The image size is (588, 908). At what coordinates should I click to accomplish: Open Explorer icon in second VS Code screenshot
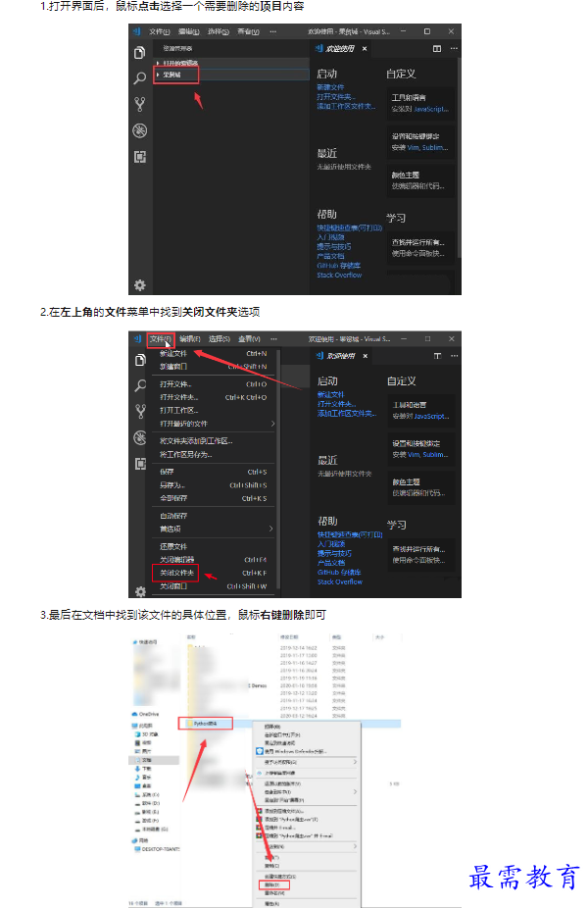click(139, 360)
